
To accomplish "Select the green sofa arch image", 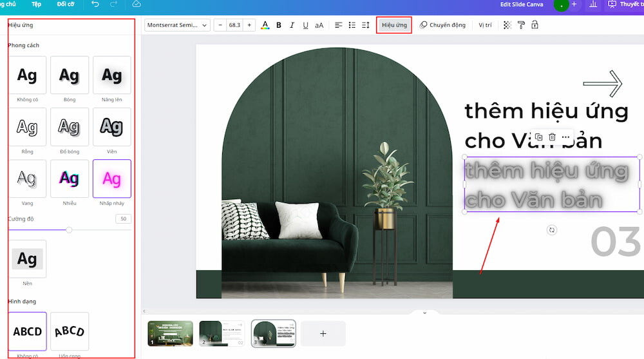I will pos(337,173).
